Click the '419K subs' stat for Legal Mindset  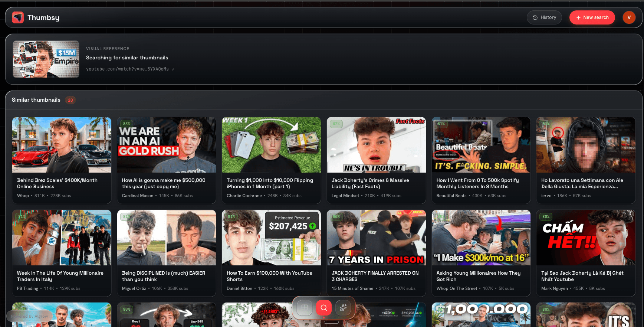(x=391, y=196)
